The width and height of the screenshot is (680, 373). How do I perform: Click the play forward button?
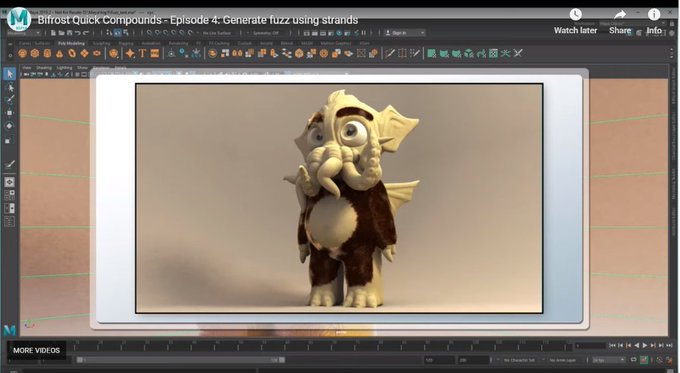(644, 345)
